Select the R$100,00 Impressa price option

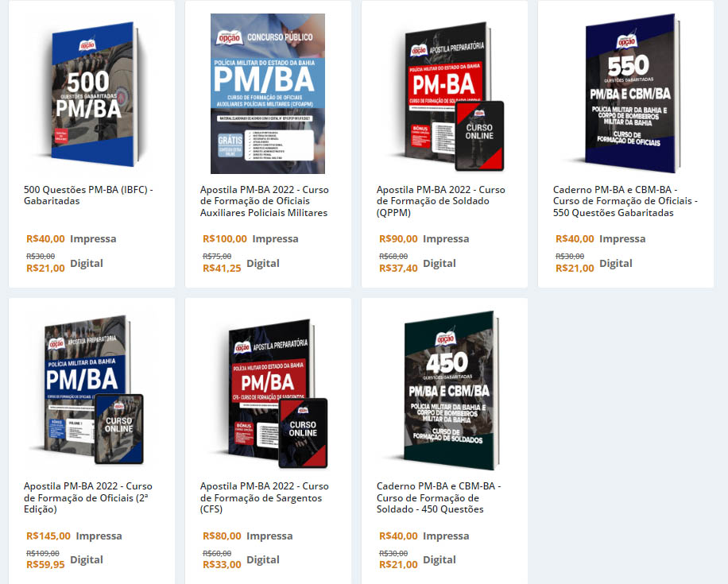click(250, 239)
